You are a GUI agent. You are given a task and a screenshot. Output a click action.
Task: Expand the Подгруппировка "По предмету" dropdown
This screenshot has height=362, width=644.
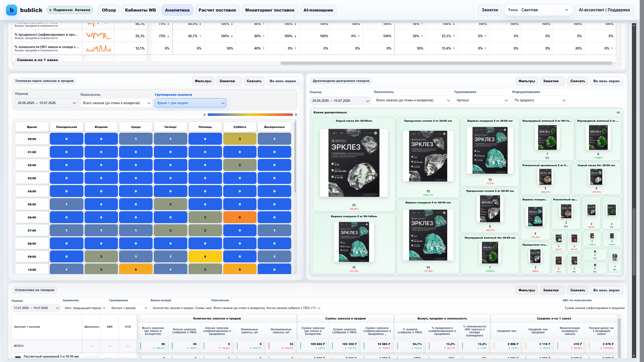[540, 100]
